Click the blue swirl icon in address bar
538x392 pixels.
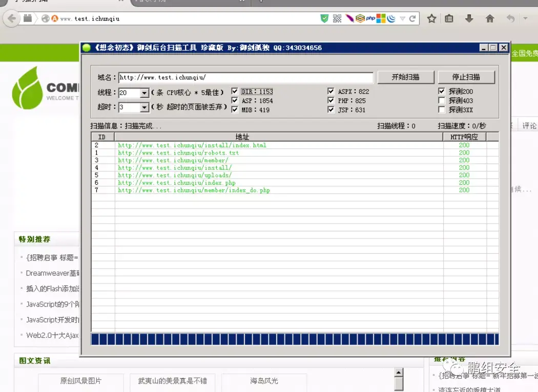point(391,18)
